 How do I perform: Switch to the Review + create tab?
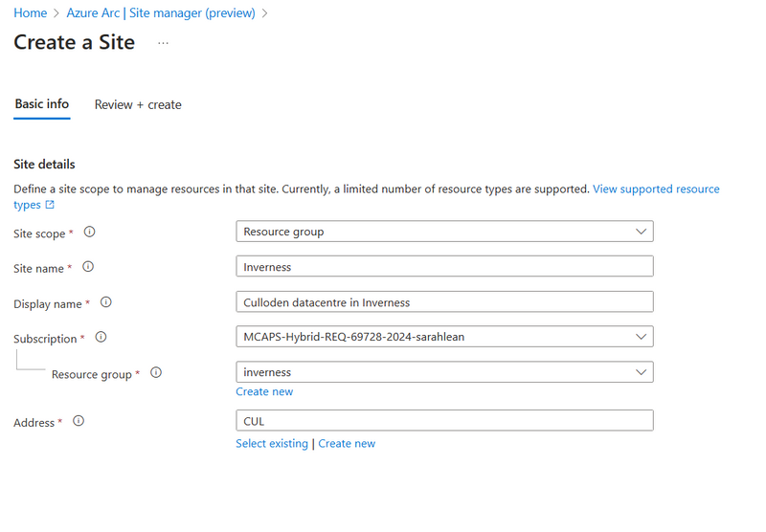[x=138, y=105]
